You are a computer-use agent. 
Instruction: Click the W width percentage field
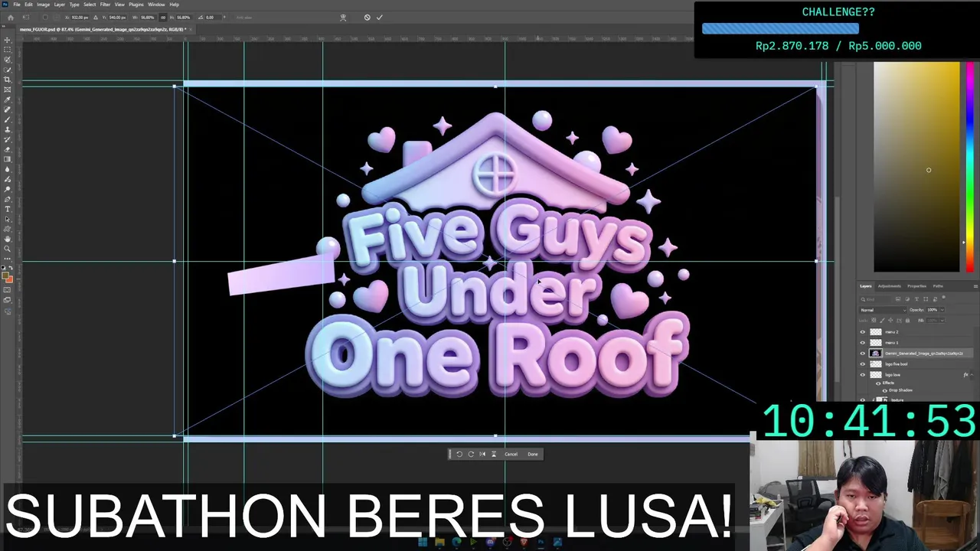[148, 17]
